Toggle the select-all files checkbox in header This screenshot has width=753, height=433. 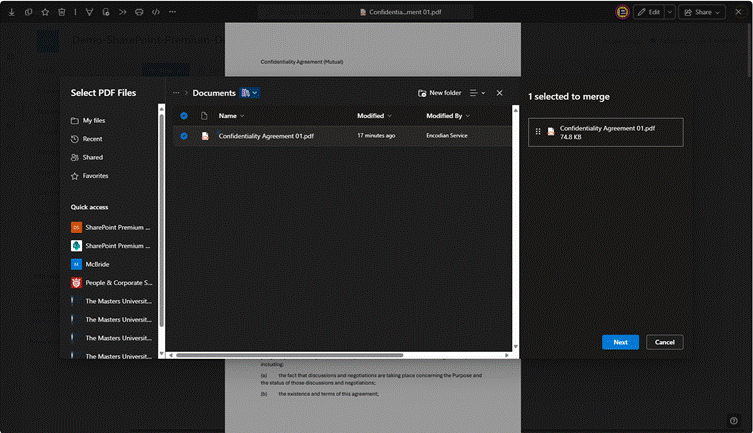(x=184, y=116)
